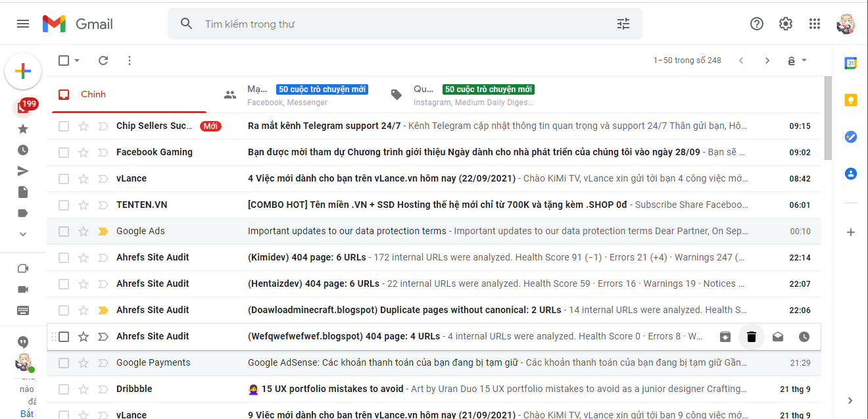Toggle importance marker on Google Ads email
The image size is (868, 419).
pyautogui.click(x=103, y=231)
